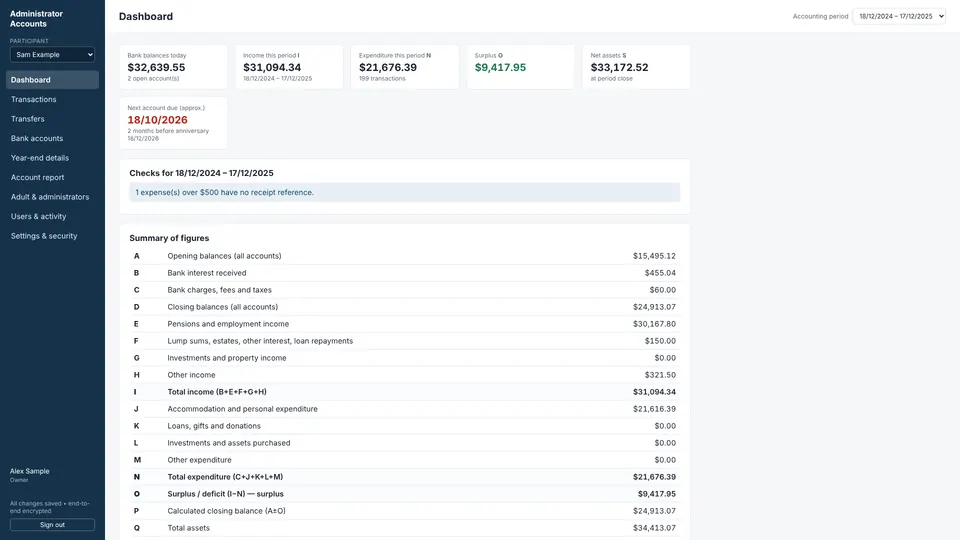Click the green Surplus $9,417.95 value
Screen dimensions: 960x540
pyautogui.click(x=500, y=67)
